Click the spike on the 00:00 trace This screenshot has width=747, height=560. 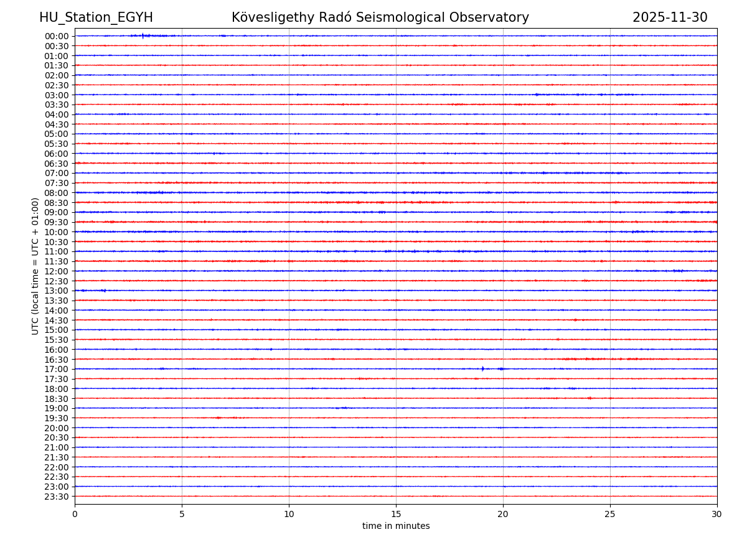point(143,35)
